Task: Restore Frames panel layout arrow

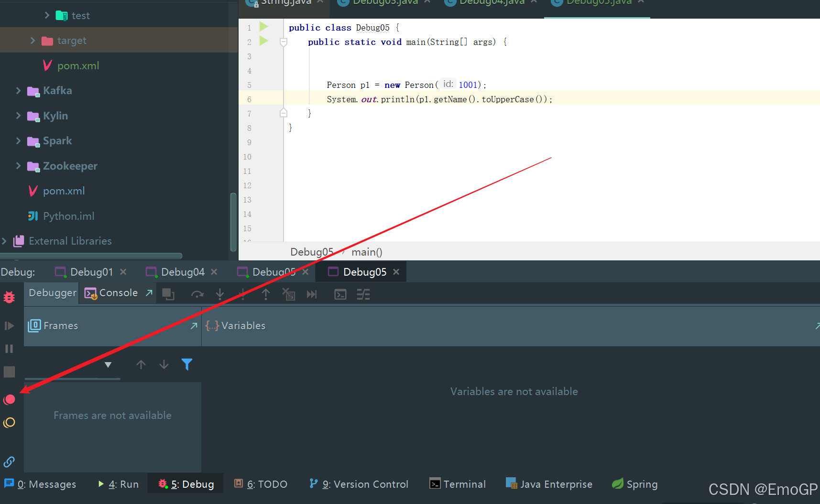Action: pyautogui.click(x=194, y=326)
